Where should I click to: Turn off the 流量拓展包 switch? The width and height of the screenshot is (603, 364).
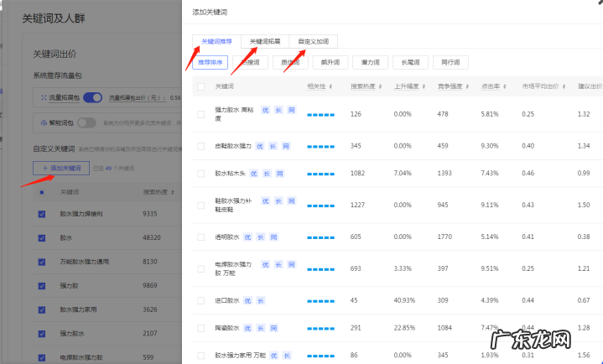coord(93,98)
